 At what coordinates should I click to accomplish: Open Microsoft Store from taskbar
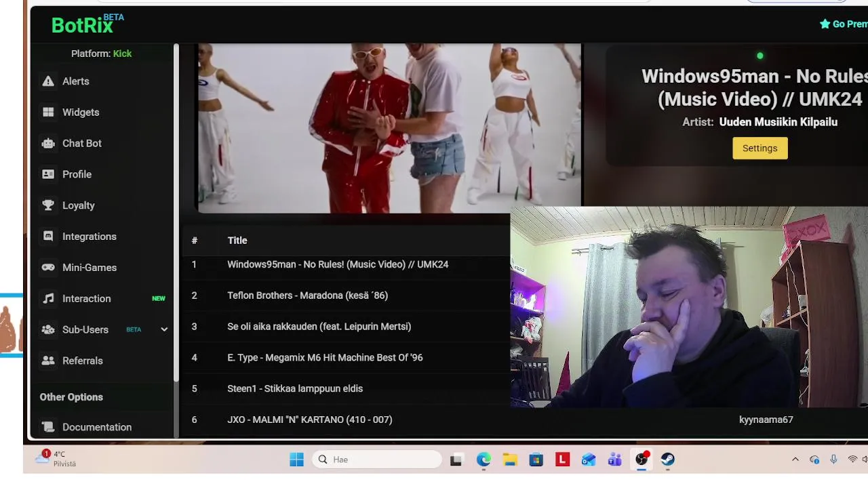coord(536,460)
